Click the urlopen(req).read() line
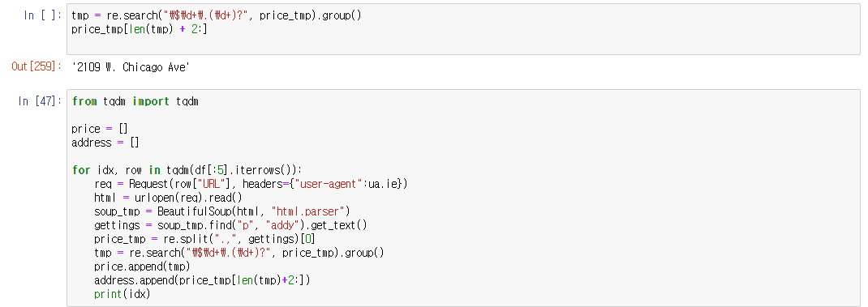868x307 pixels. pyautogui.click(x=168, y=198)
